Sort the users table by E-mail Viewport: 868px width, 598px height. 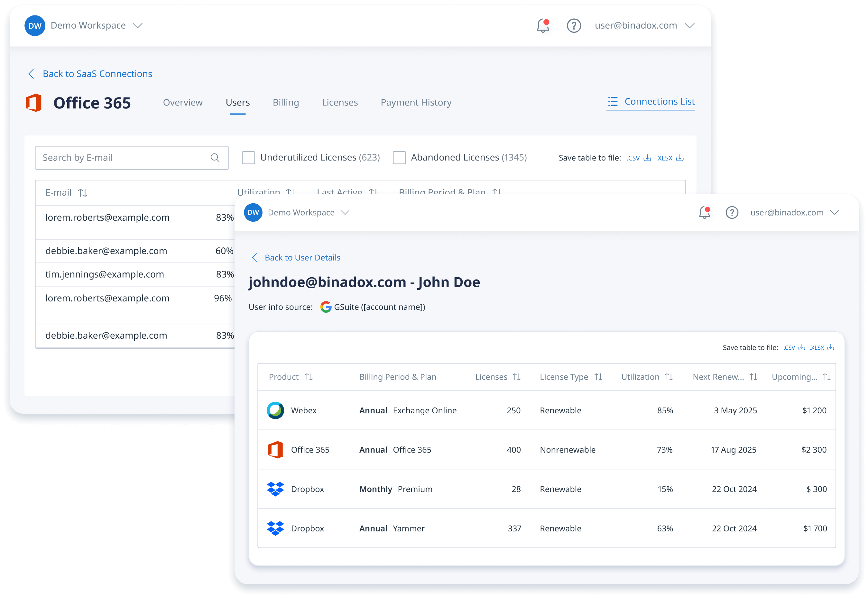click(x=83, y=193)
